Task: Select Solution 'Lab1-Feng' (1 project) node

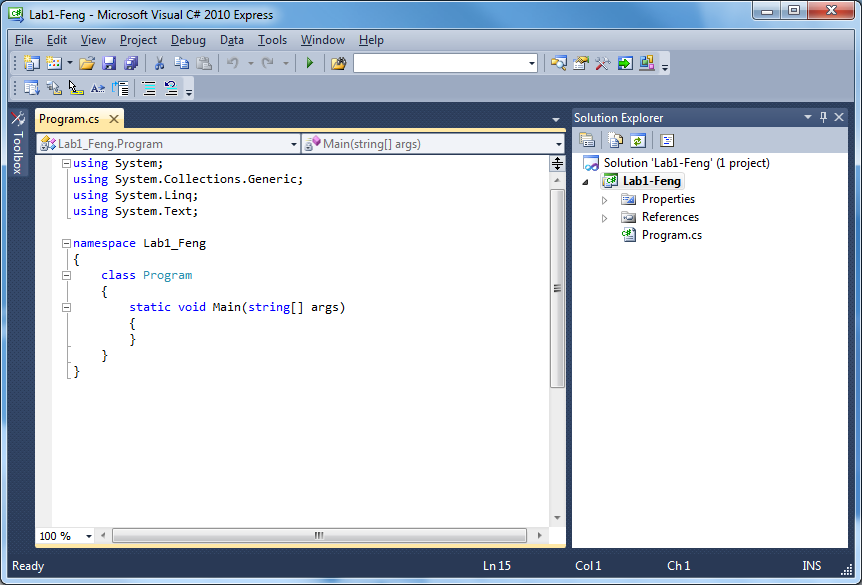Action: tap(687, 163)
